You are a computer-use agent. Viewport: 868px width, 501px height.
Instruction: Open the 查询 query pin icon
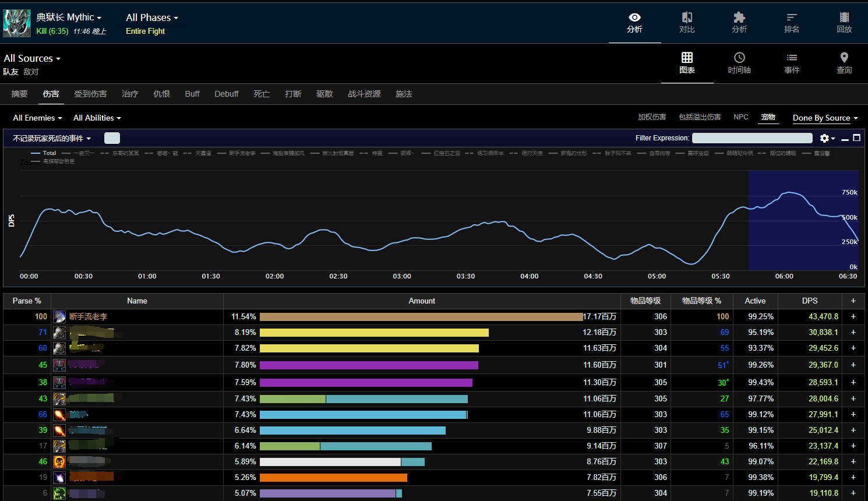pos(844,63)
